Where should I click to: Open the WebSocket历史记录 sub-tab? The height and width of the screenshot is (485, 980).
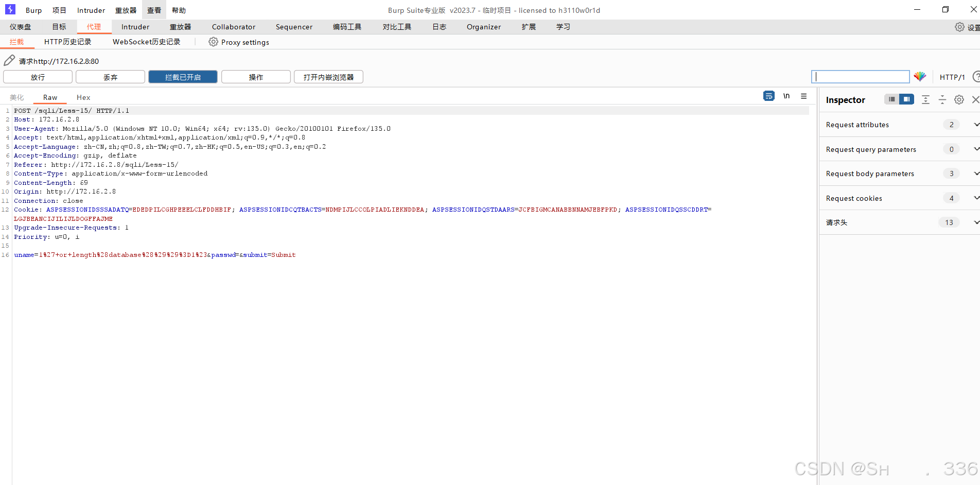(146, 42)
